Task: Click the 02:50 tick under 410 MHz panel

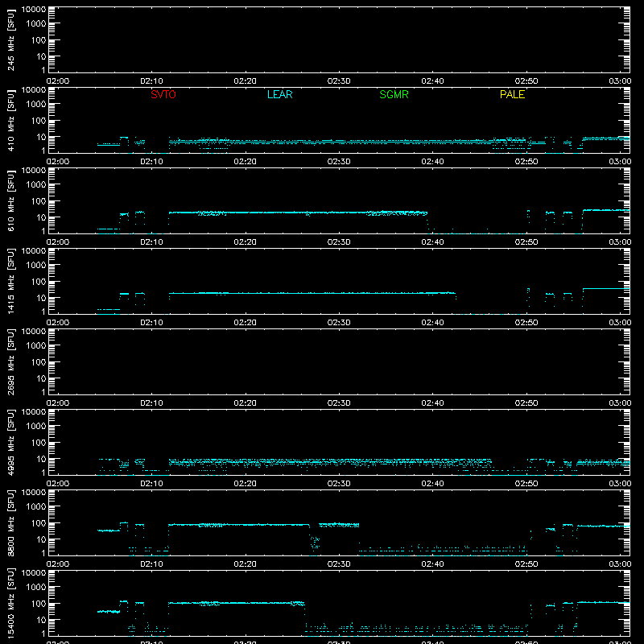Action: tap(526, 162)
